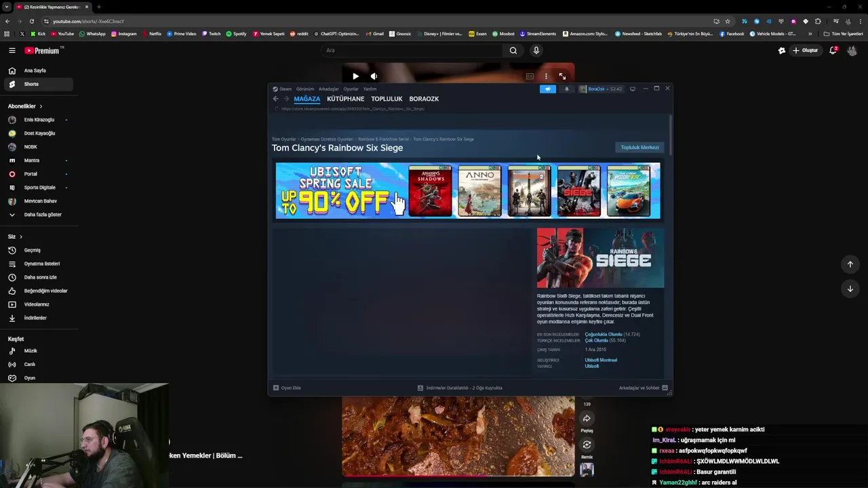Bookmark this page with the star icon

[x=728, y=21]
